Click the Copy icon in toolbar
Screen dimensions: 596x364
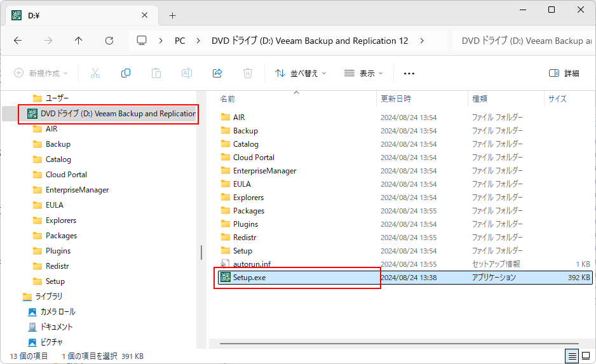click(x=125, y=73)
